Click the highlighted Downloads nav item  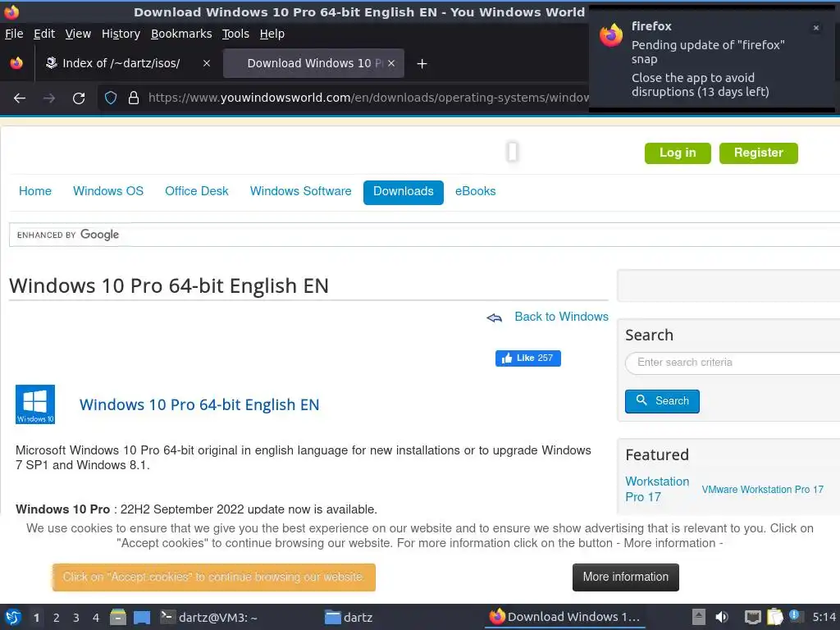403,192
